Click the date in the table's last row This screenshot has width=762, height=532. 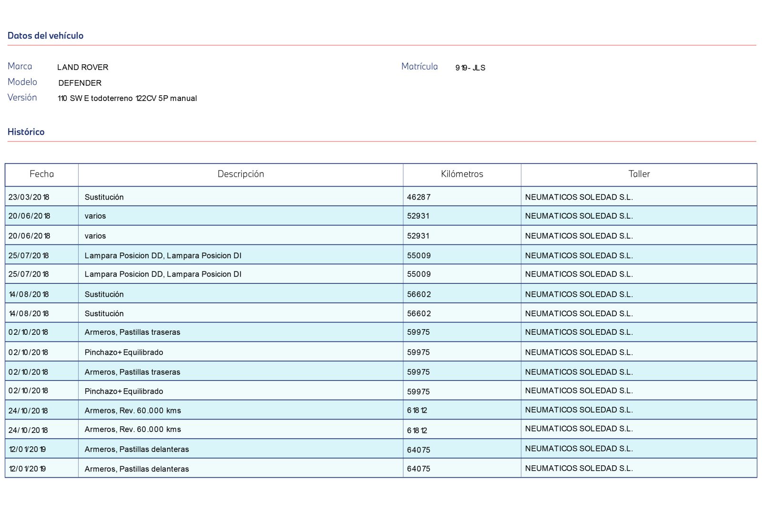tap(27, 469)
